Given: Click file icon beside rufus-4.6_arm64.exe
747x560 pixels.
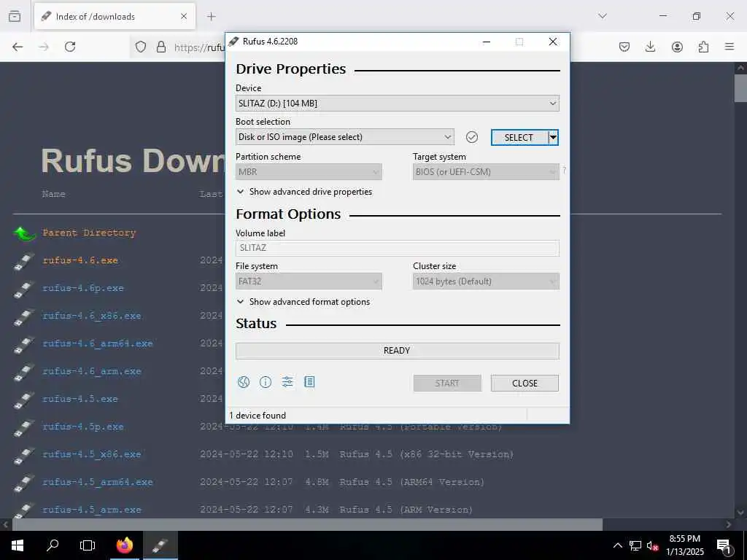Looking at the screenshot, I should coord(24,344).
